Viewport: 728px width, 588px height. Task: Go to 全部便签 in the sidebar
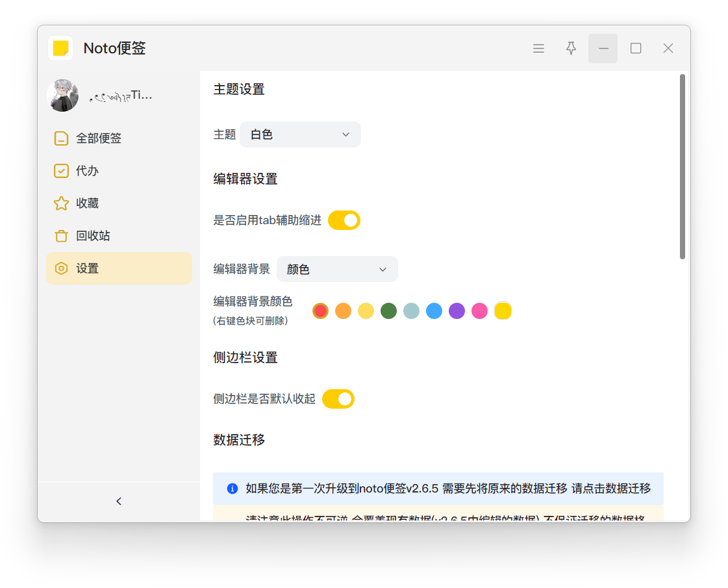pos(99,138)
